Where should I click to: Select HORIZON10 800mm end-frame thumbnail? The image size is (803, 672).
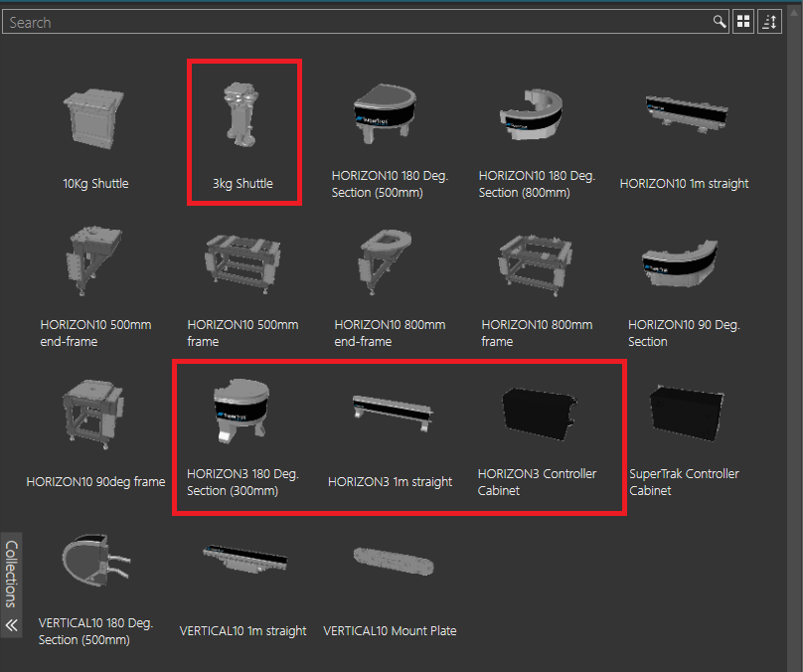pos(386,261)
